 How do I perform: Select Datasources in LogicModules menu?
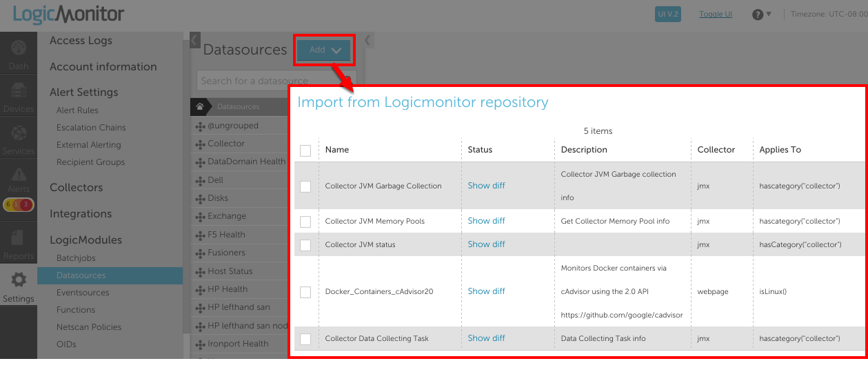tap(110, 275)
